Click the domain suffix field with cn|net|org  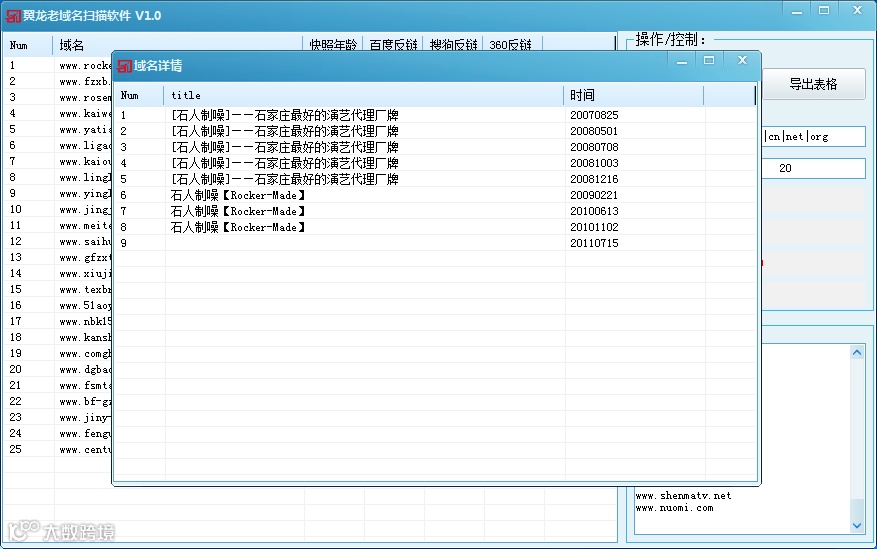click(814, 136)
